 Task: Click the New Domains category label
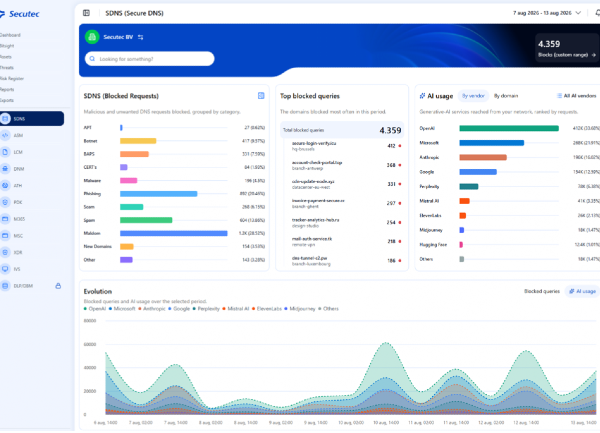coord(98,246)
